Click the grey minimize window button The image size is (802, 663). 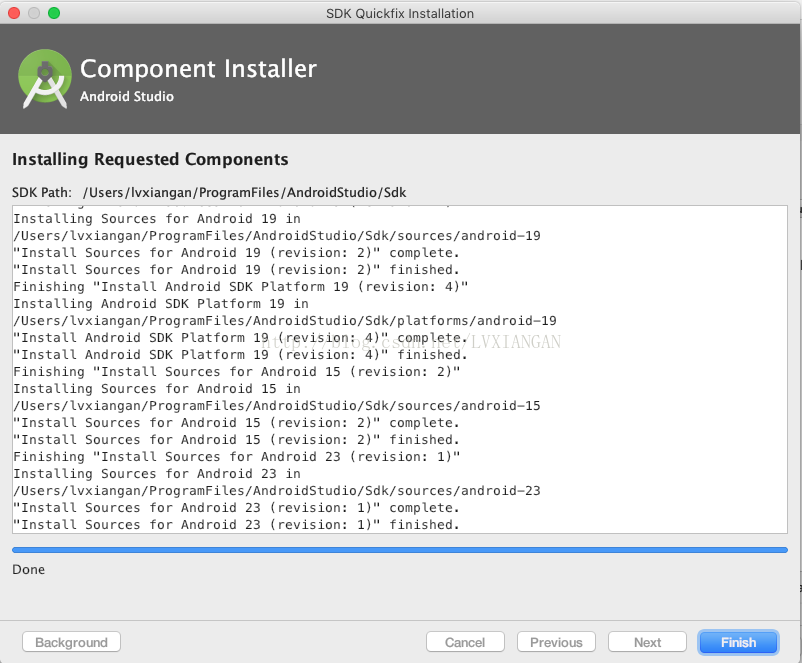(34, 13)
